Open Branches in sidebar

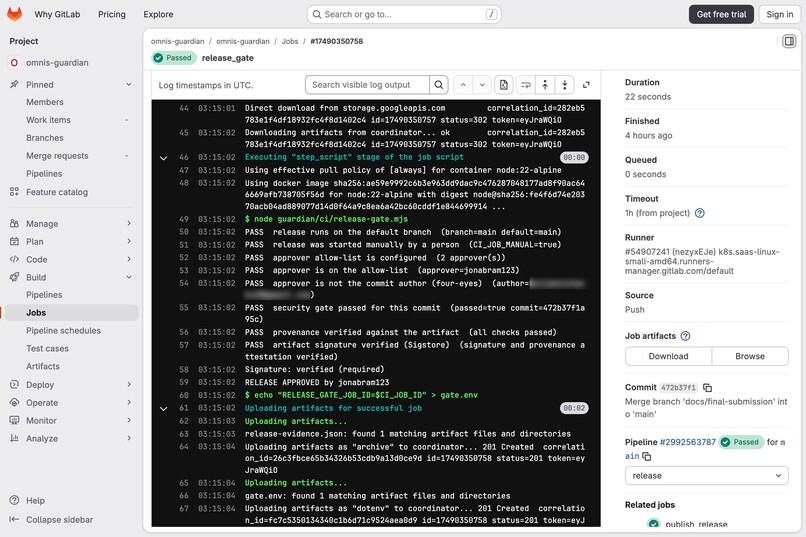[45, 138]
